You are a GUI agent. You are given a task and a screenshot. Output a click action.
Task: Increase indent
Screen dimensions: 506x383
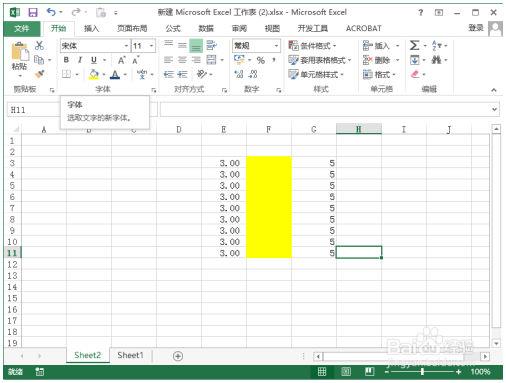[182, 74]
